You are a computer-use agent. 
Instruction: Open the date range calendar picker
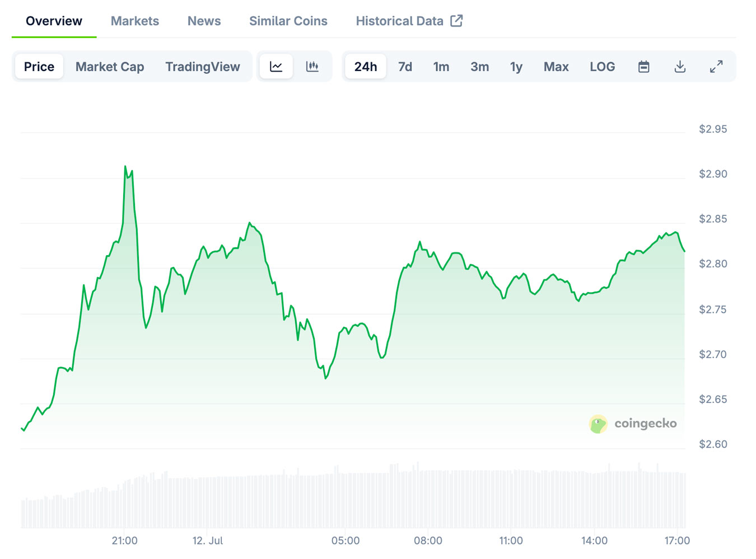(x=643, y=66)
